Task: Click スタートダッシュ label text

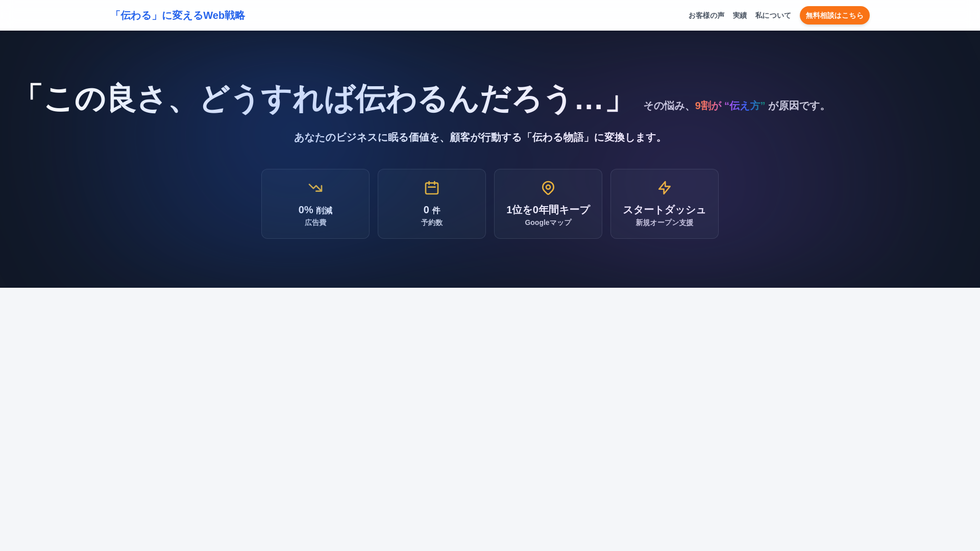Action: (x=664, y=210)
